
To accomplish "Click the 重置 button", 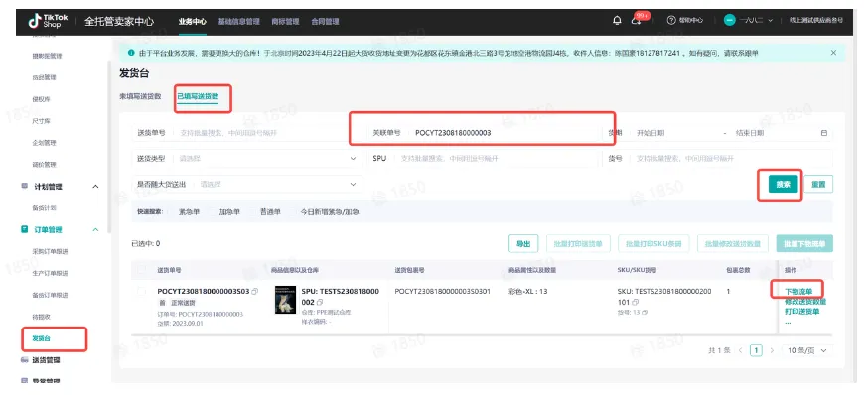I will [x=818, y=185].
